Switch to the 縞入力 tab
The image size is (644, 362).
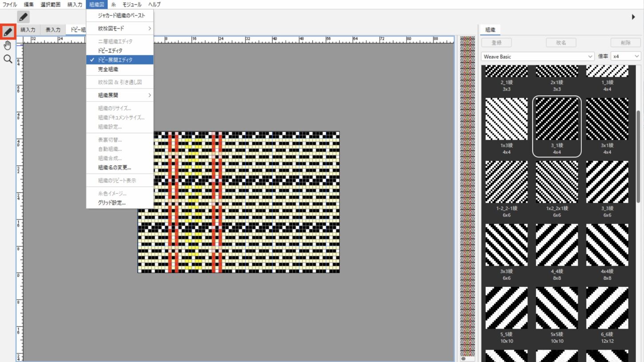tap(28, 30)
